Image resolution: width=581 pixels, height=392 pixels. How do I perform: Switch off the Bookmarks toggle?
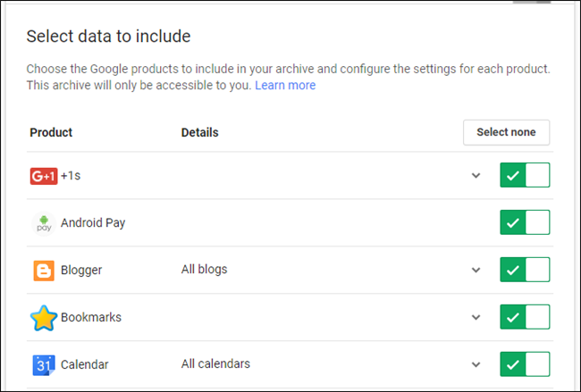pyautogui.click(x=525, y=317)
